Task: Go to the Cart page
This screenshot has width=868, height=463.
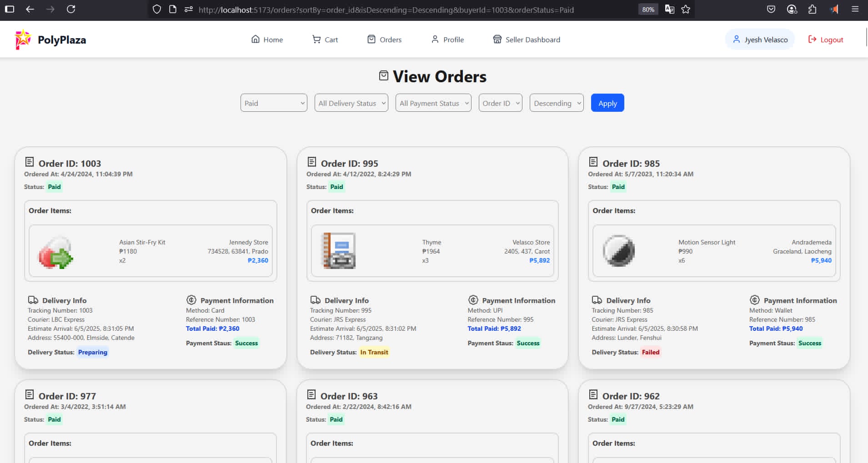Action: pos(325,40)
